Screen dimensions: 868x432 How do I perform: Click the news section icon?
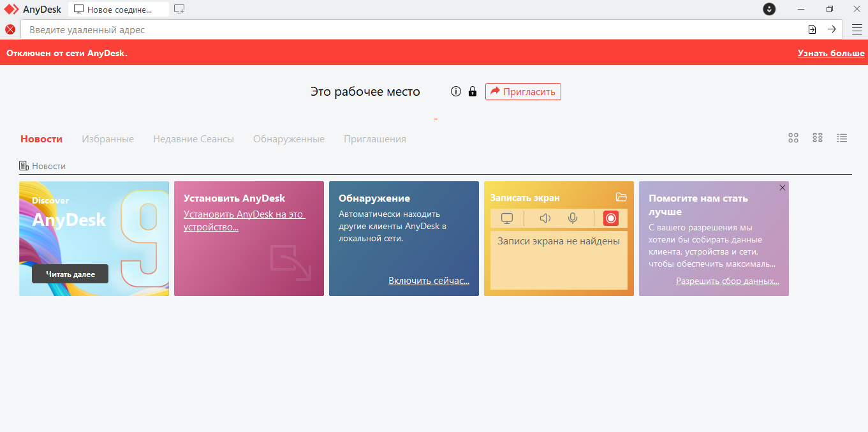[24, 166]
